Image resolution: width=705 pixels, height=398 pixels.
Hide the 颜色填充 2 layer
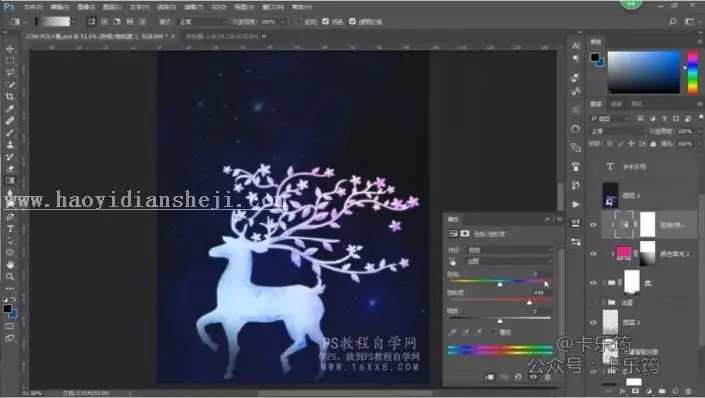[x=593, y=254]
